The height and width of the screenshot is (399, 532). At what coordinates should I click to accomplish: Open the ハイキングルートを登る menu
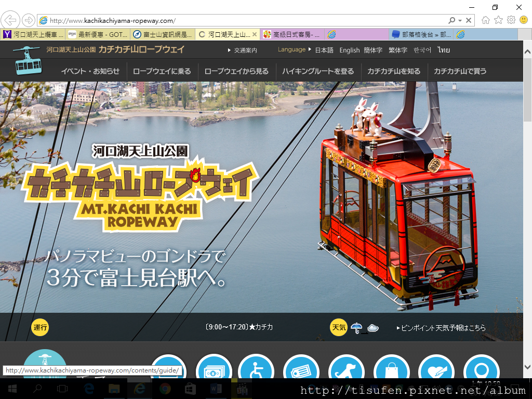pos(318,71)
